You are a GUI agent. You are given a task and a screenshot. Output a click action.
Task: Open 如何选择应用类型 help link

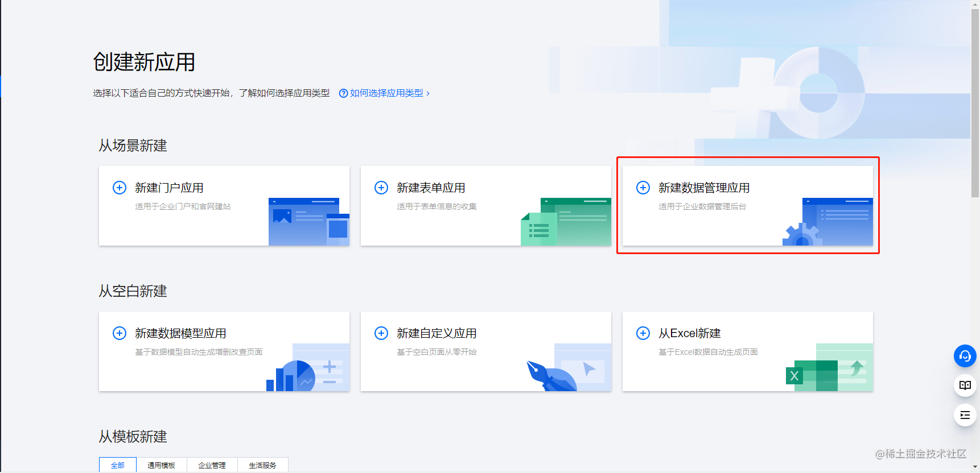[386, 93]
